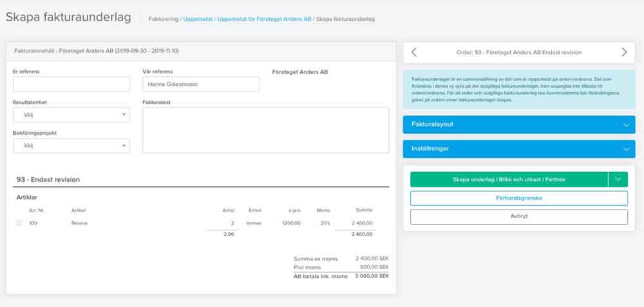Click the Vår referens field with Hanna Gideonsson
This screenshot has width=644, height=307.
coord(201,84)
